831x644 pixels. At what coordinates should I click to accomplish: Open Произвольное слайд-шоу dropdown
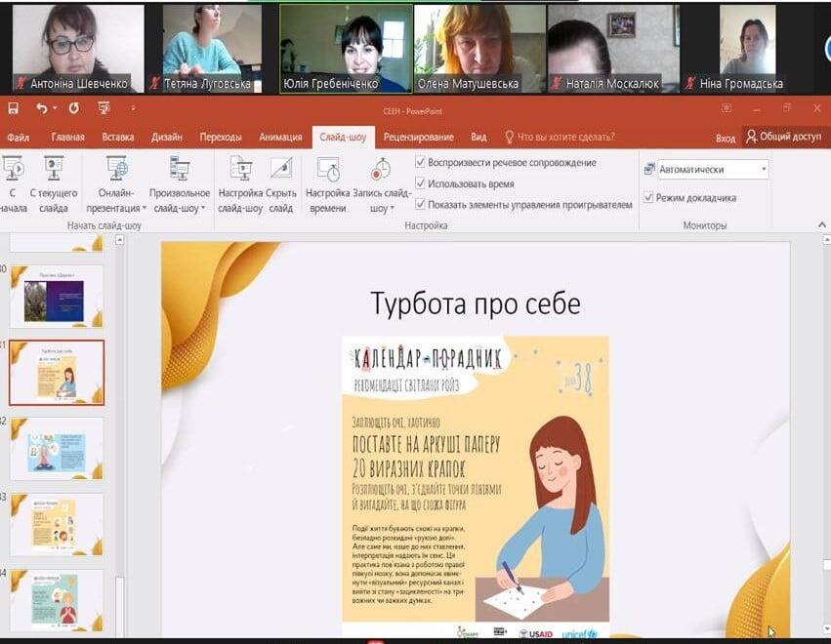pyautogui.click(x=180, y=184)
